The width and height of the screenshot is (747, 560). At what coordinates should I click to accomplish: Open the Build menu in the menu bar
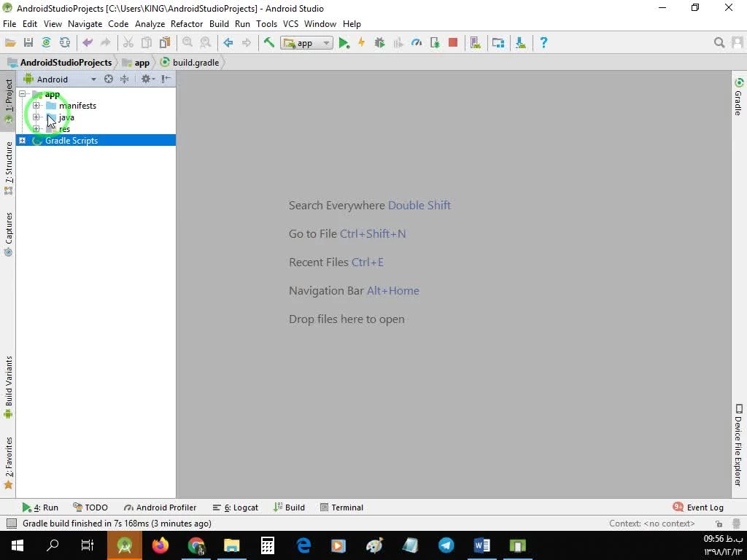pos(219,24)
